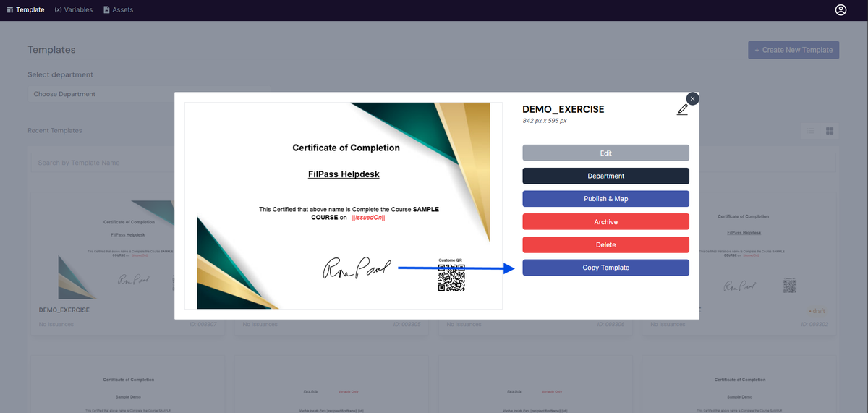Click the DEMO_EXERCISE title in dialog
The height and width of the screenshot is (413, 868).
tap(563, 109)
